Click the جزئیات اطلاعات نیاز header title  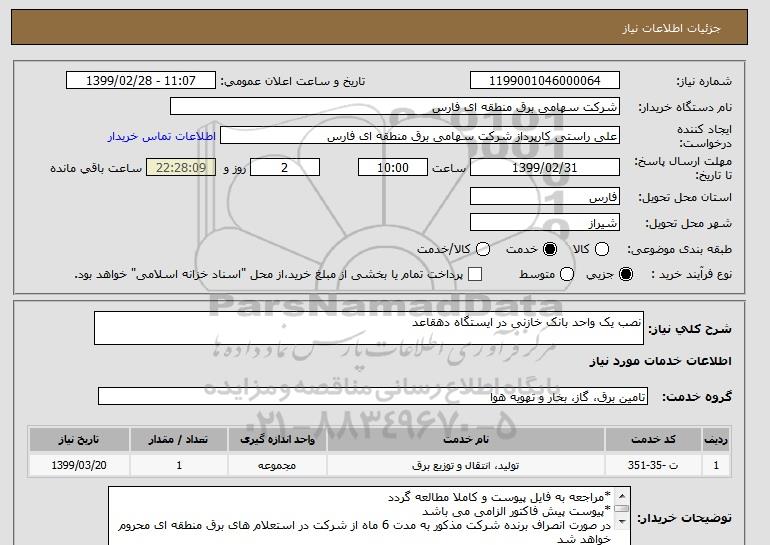coord(671,28)
